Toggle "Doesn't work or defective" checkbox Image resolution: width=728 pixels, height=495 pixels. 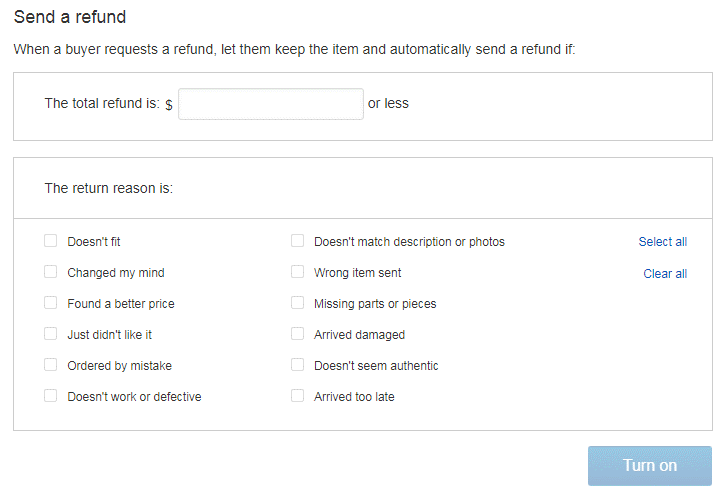pos(51,396)
